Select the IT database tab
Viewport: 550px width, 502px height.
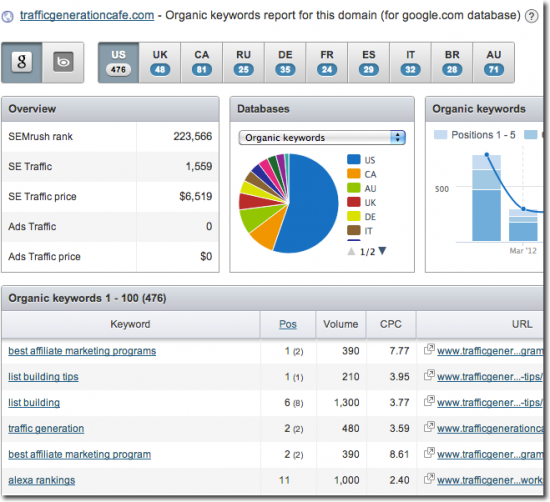(410, 62)
